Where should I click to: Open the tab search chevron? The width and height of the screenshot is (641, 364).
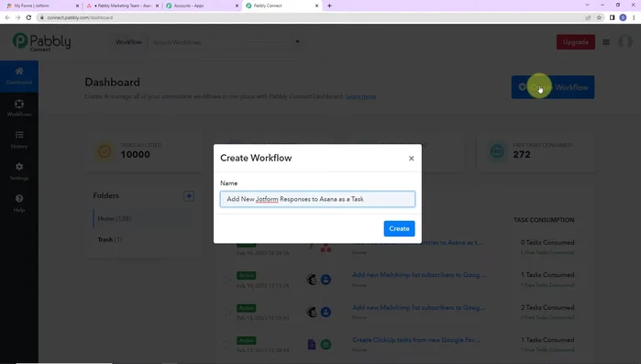point(587,6)
